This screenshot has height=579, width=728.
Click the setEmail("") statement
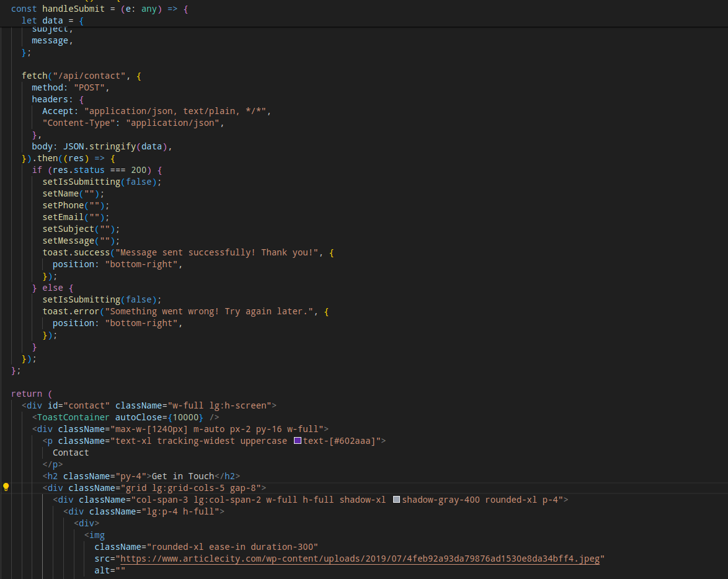(x=74, y=217)
